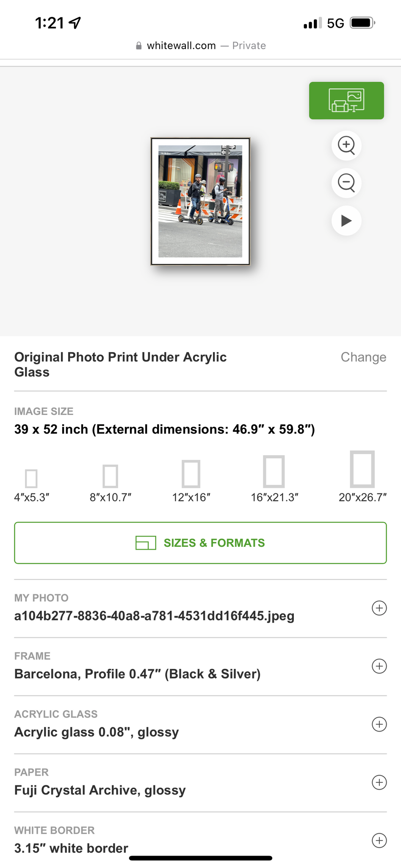Viewport: 401px width, 868px height.
Task: Tap the uploaded jpeg file name
Action: coord(154,616)
